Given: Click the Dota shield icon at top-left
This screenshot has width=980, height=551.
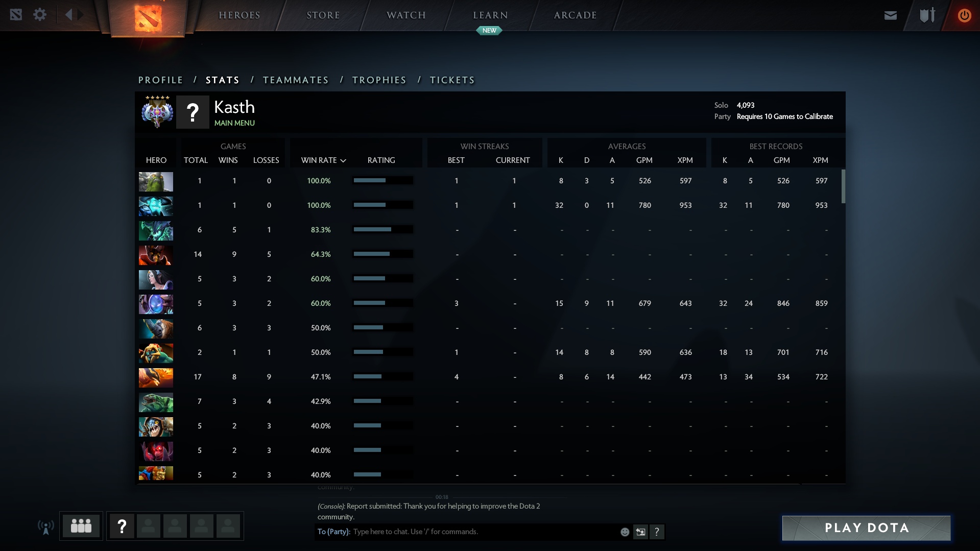Looking at the screenshot, I should coord(16,14).
